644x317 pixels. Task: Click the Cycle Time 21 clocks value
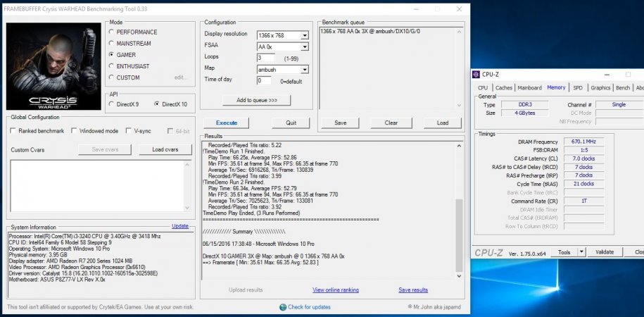(x=583, y=184)
